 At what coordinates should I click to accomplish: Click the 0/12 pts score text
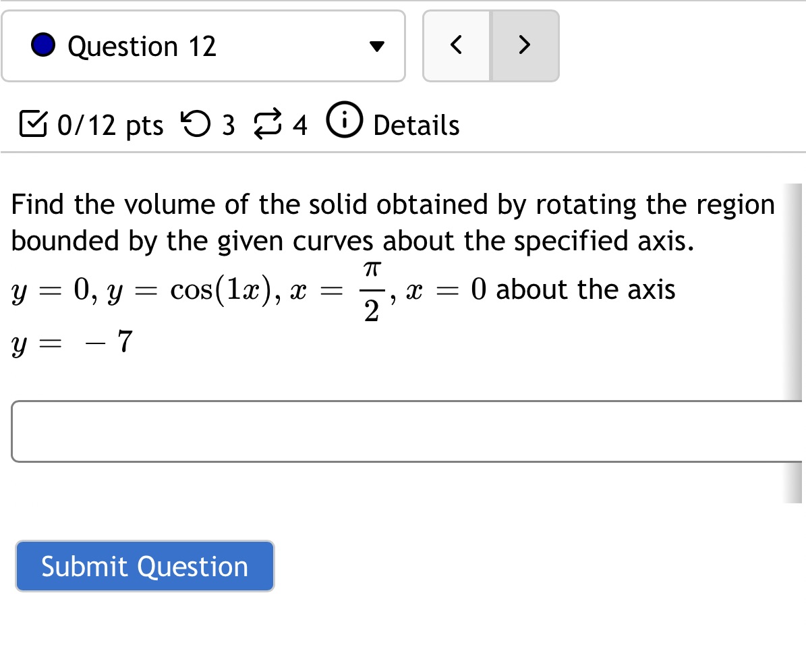(110, 123)
